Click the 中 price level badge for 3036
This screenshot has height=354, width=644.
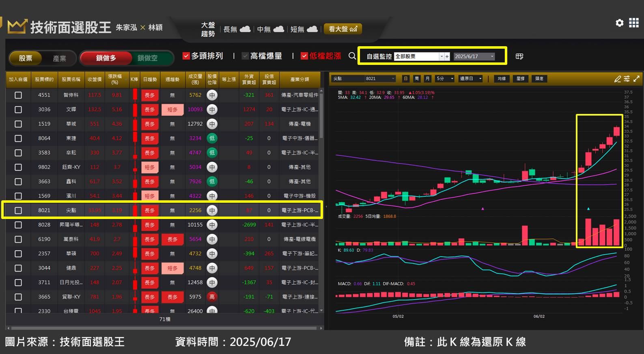click(x=212, y=109)
